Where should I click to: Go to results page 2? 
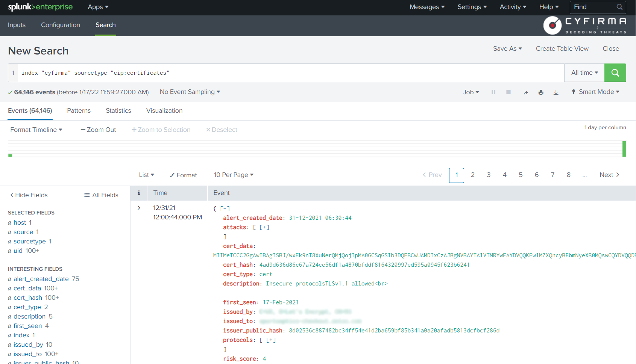pos(473,175)
